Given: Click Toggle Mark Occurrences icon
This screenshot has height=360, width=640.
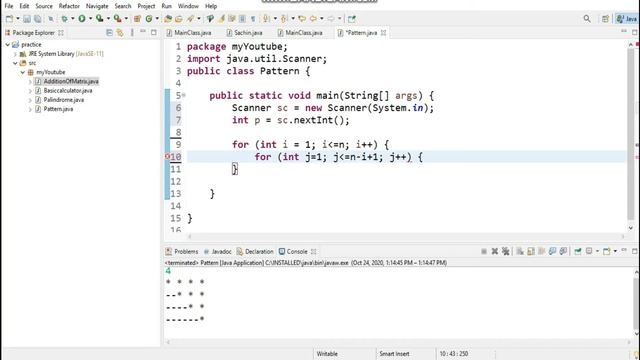Looking at the screenshot, I should coord(221,18).
